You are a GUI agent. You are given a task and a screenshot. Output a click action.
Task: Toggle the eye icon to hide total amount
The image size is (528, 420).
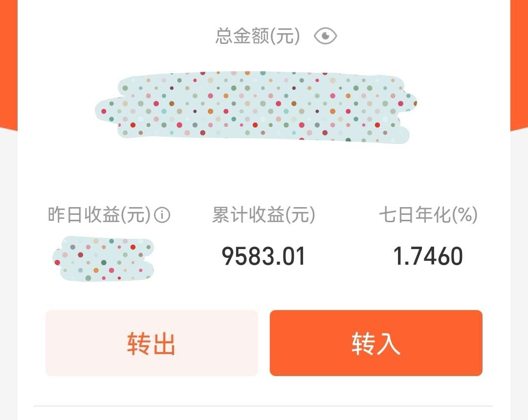click(325, 36)
